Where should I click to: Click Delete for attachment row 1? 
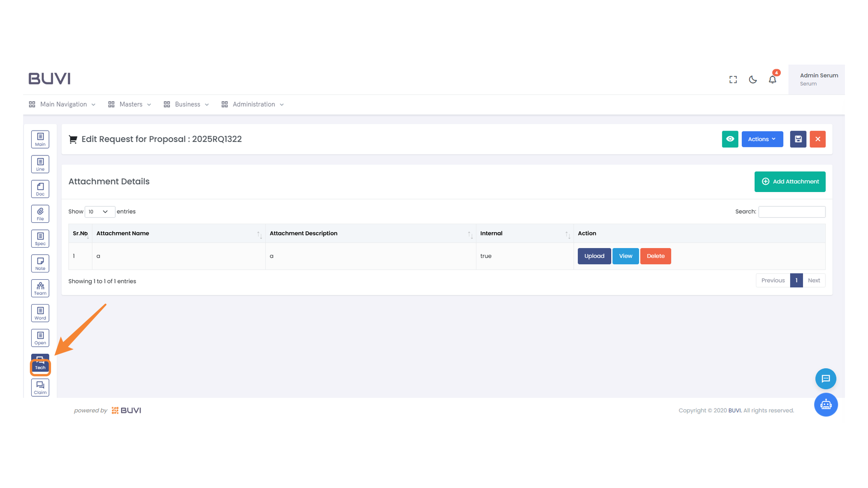pyautogui.click(x=655, y=256)
